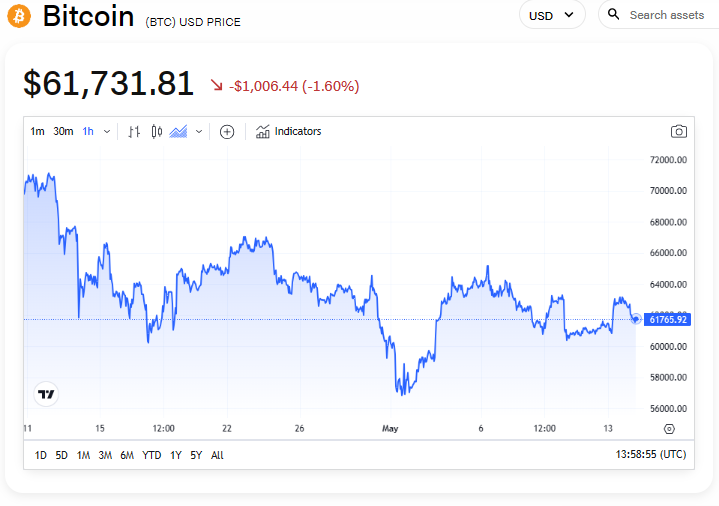Open chart settings gear near time axis
Screen dimensions: 719x506
[x=669, y=429]
